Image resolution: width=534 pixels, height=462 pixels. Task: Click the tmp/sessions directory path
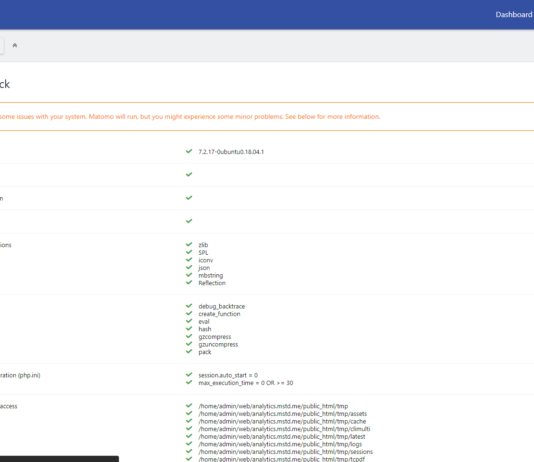tap(285, 452)
